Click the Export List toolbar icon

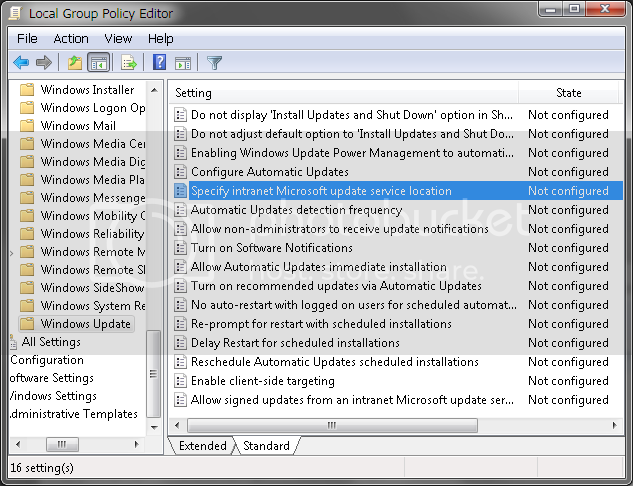(128, 63)
